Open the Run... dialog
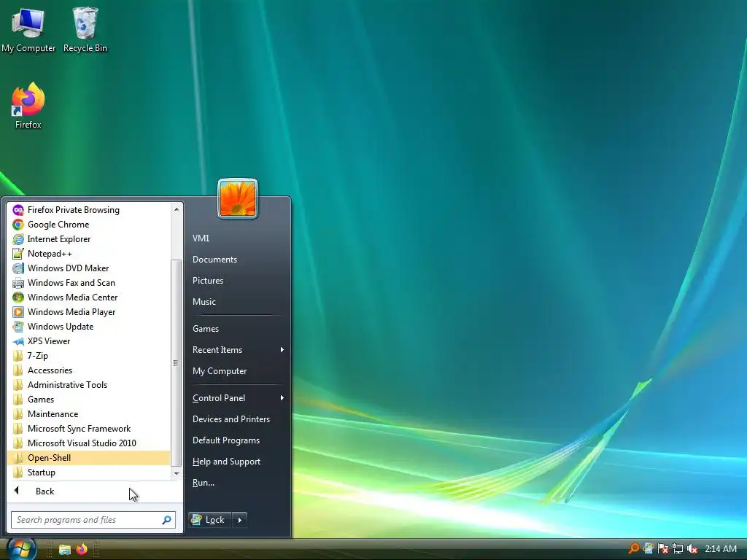The height and width of the screenshot is (560, 747). 238,483
